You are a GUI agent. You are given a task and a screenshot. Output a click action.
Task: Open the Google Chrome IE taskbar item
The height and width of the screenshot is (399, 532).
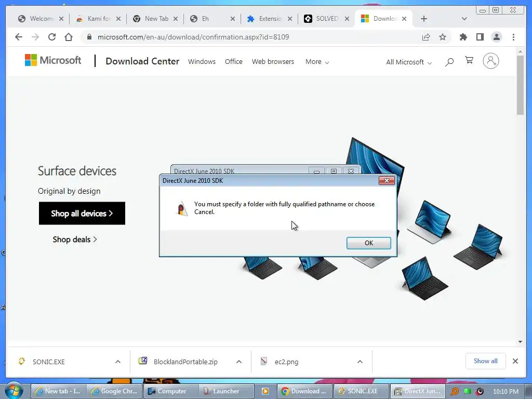(x=114, y=391)
